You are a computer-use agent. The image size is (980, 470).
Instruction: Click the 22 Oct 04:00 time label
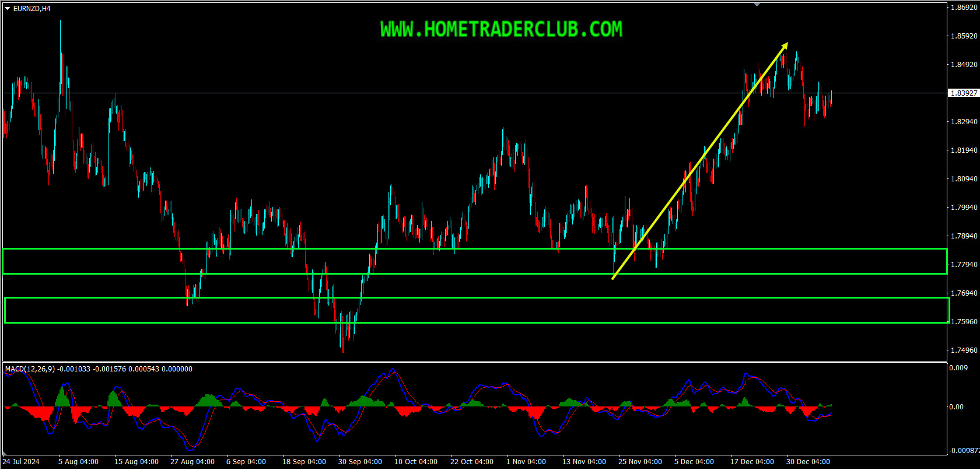click(x=472, y=462)
